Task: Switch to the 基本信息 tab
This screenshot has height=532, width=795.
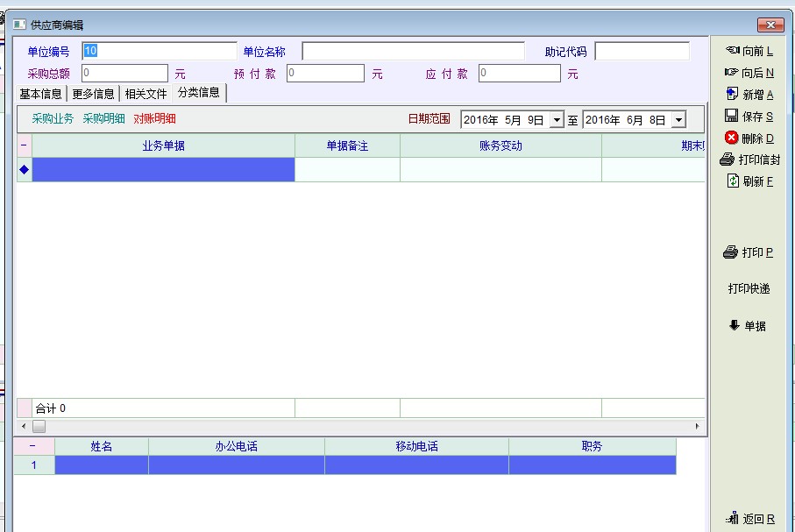Action: click(40, 94)
